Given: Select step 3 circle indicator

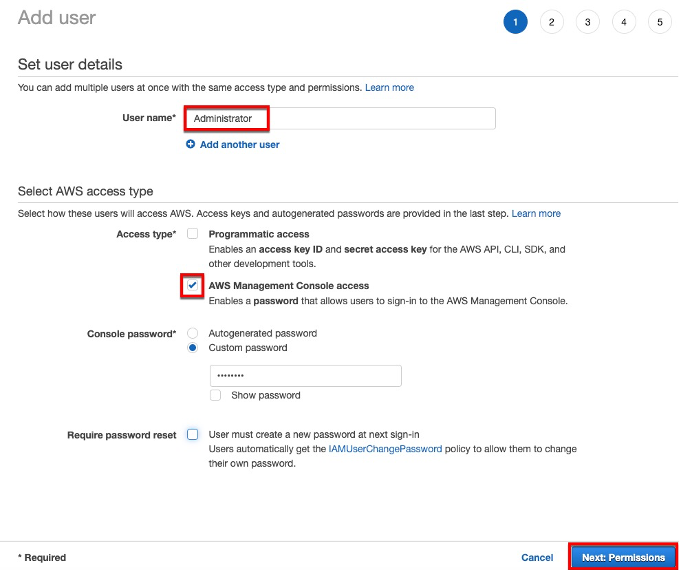Looking at the screenshot, I should [x=587, y=22].
